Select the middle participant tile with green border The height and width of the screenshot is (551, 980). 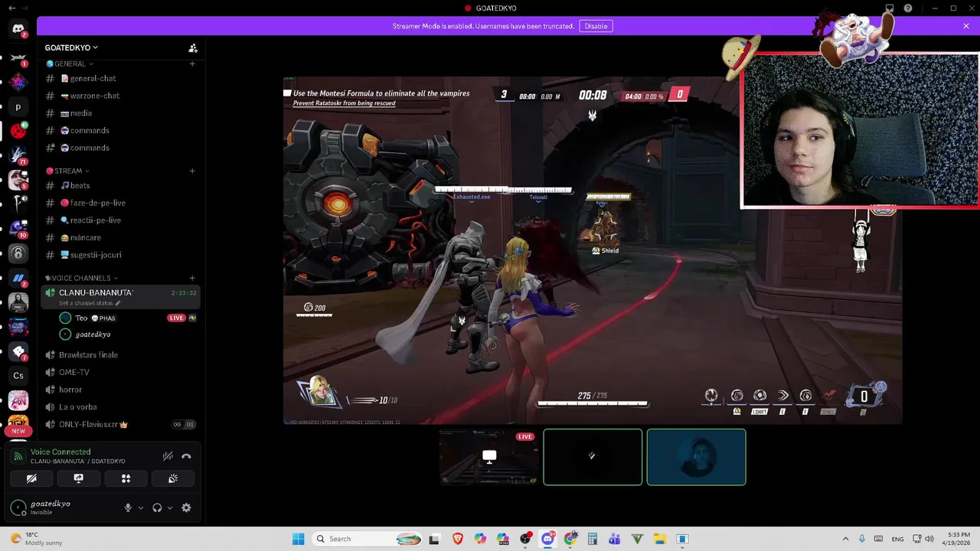pos(593,457)
